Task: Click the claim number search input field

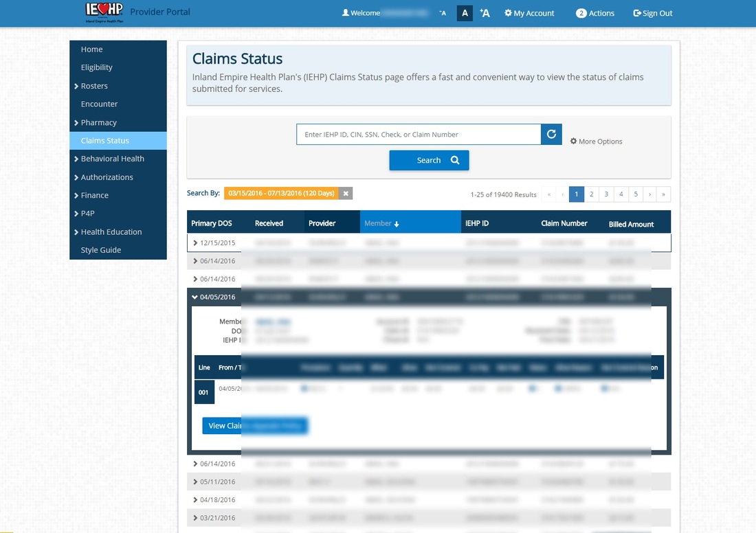Action: pos(419,135)
